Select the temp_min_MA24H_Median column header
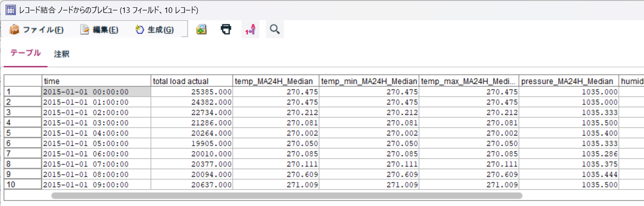The width and height of the screenshot is (644, 206). pos(369,81)
